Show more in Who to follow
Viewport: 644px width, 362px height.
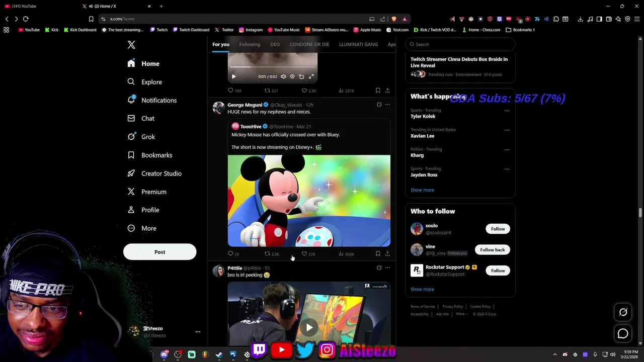(422, 289)
